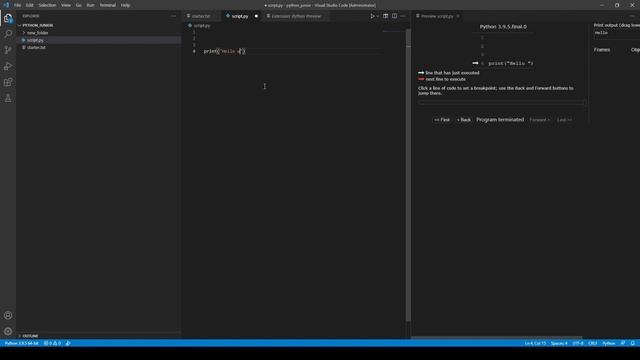
Task: Open the Terminal menu
Action: coord(108,5)
